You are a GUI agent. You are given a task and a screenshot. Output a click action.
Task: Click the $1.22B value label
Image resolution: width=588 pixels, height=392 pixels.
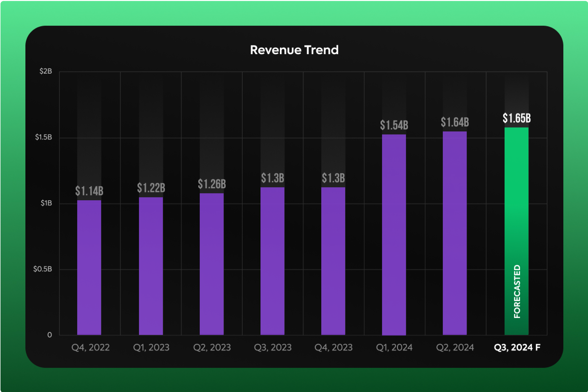point(151,187)
